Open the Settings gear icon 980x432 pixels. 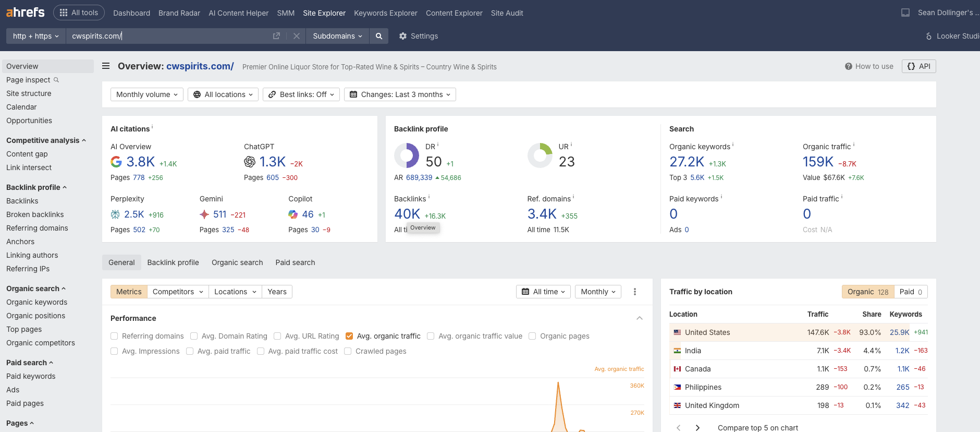pos(403,36)
